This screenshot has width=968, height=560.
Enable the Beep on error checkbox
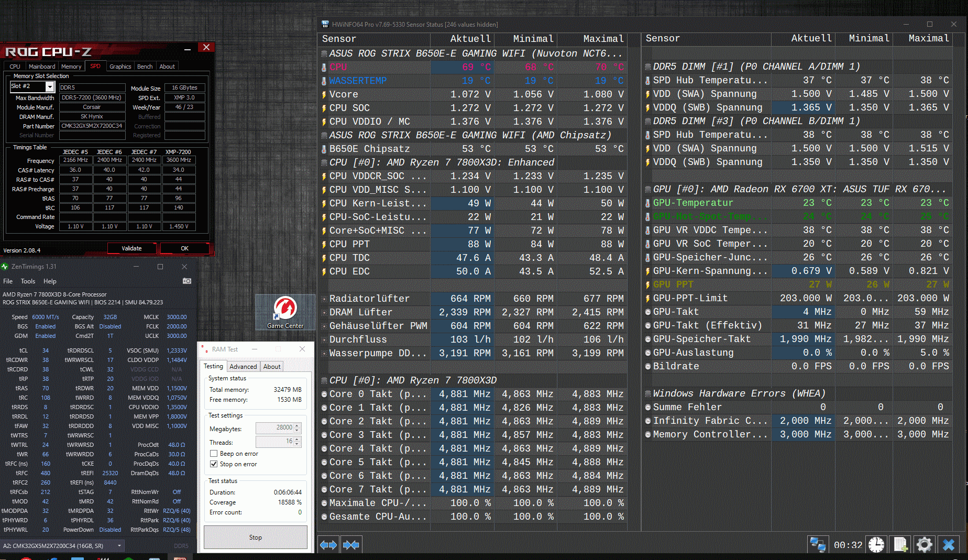(x=214, y=454)
